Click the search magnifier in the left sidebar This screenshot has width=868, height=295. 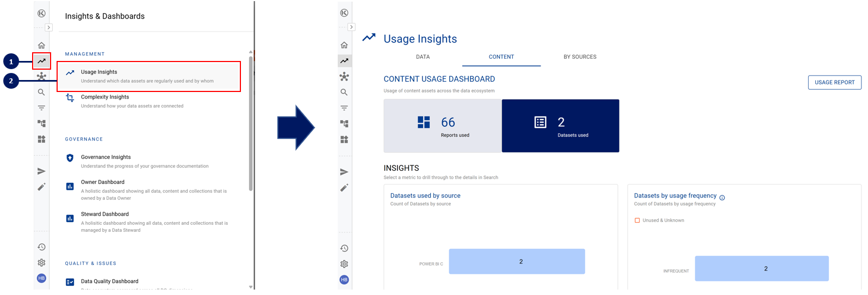click(41, 93)
